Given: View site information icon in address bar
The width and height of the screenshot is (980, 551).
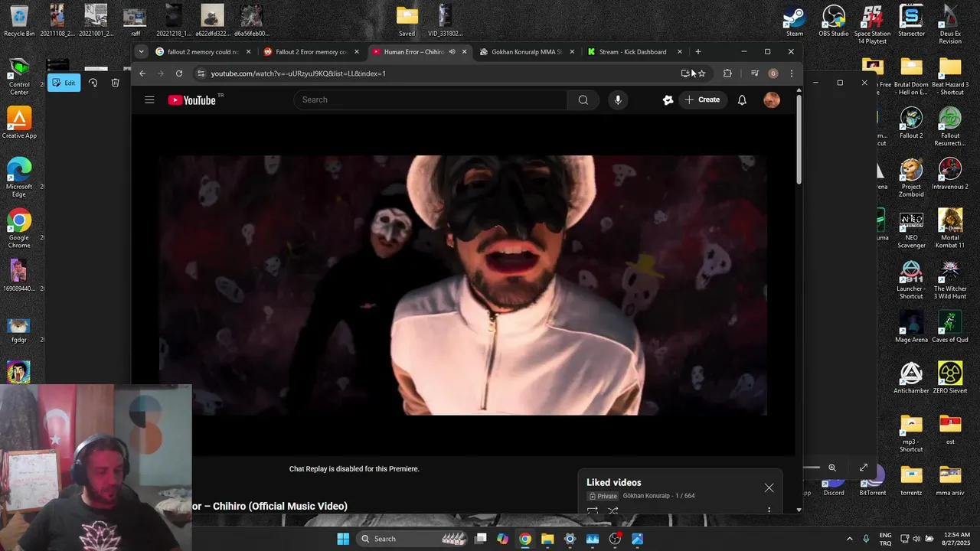Looking at the screenshot, I should pos(201,73).
